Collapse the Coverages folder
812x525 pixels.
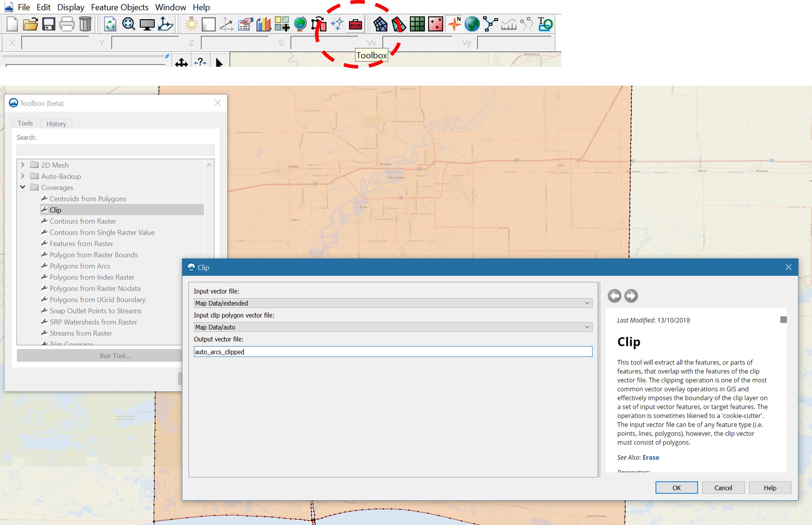[23, 187]
